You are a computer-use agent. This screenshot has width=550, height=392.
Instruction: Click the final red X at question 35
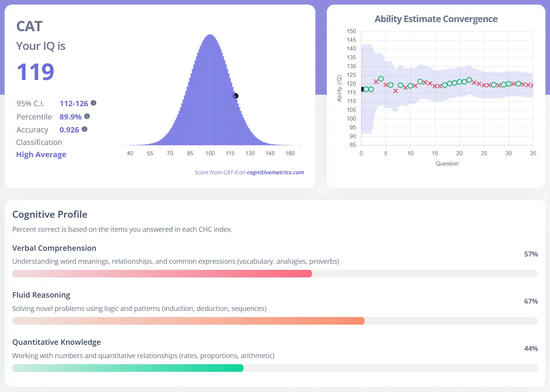click(532, 86)
